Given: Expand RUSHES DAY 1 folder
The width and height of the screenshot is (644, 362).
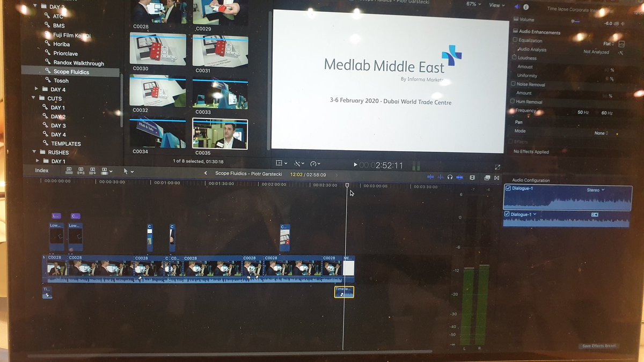Looking at the screenshot, I should coord(37,161).
